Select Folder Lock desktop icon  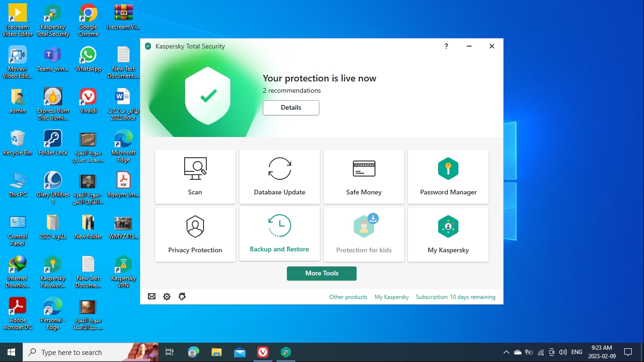(x=53, y=143)
